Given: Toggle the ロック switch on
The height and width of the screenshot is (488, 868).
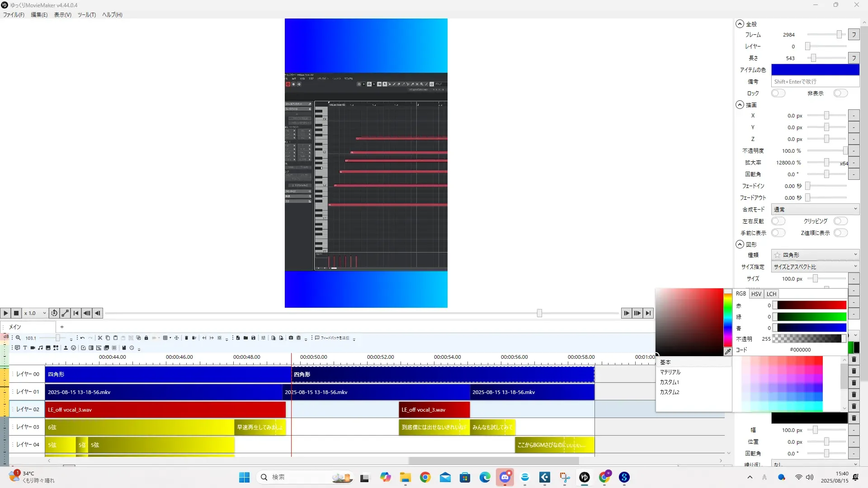Looking at the screenshot, I should [778, 93].
